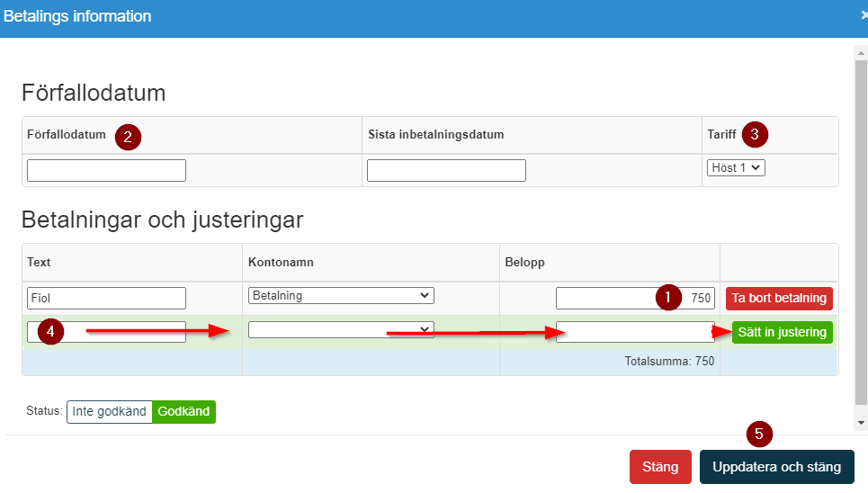
Task: Click the Sista inbetalningsdatum column header
Action: tap(435, 135)
